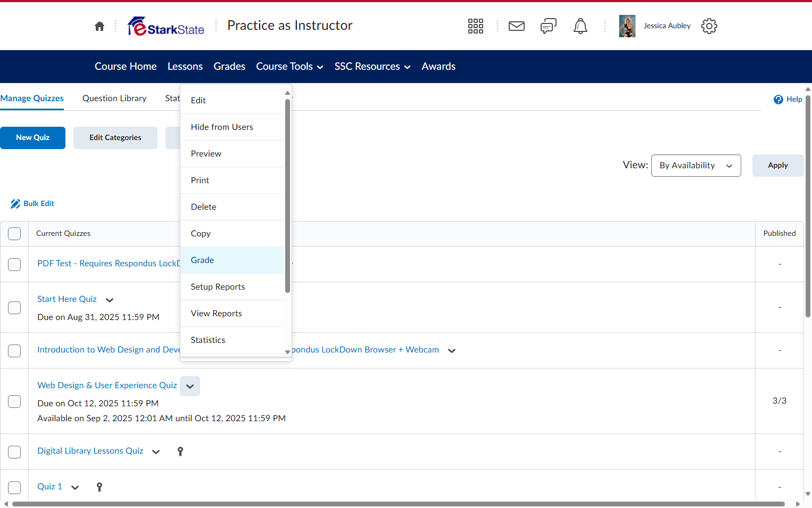Tick the select all quizzes checkbox

(x=14, y=234)
